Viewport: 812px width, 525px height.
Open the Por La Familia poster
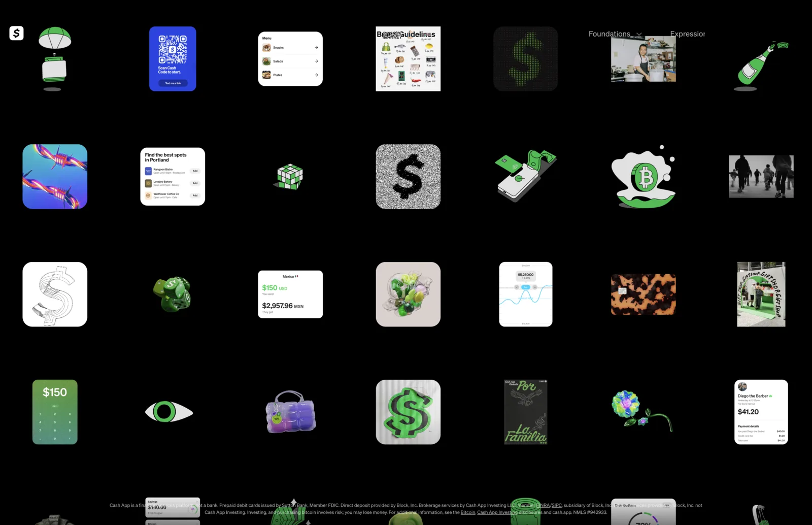click(526, 412)
